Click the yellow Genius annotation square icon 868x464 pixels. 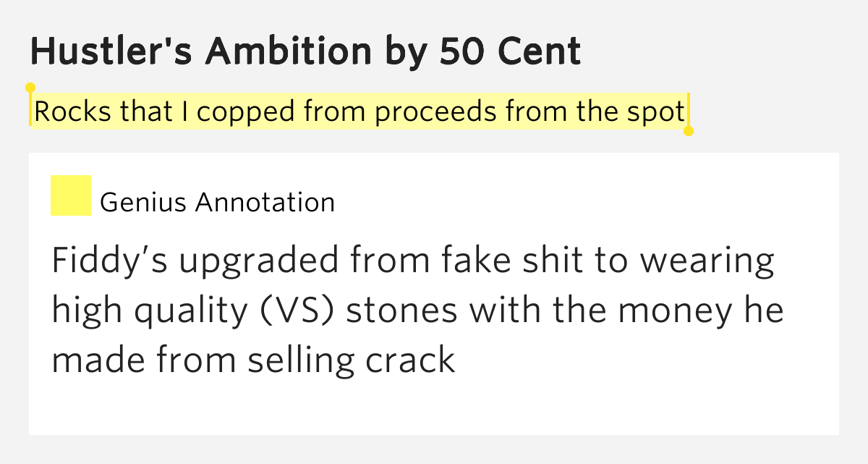(x=71, y=195)
